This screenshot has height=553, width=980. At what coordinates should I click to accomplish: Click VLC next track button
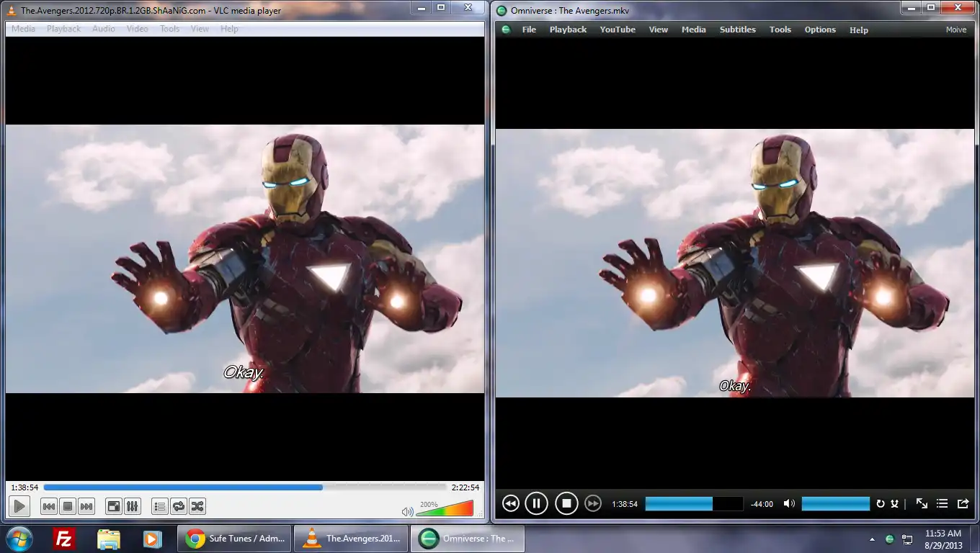pos(86,506)
